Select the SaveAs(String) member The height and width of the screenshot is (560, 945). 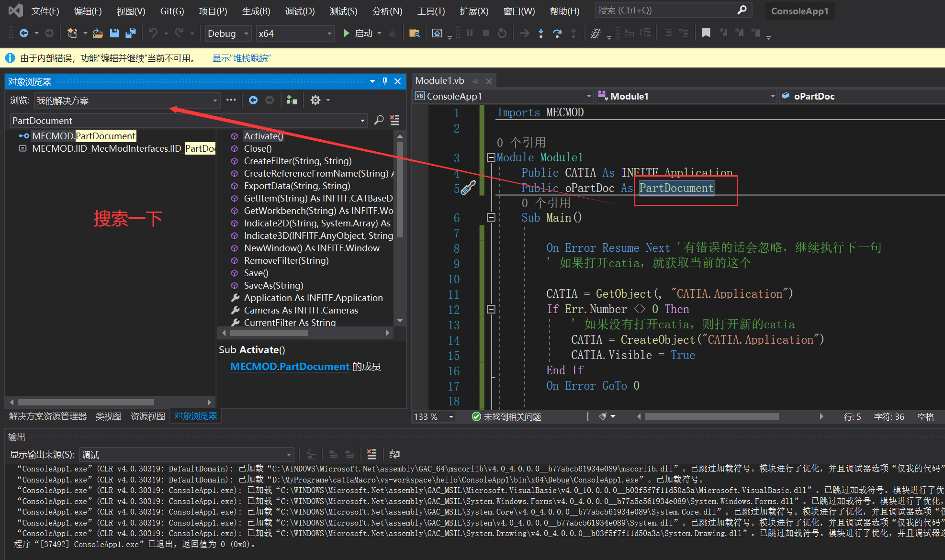(273, 285)
